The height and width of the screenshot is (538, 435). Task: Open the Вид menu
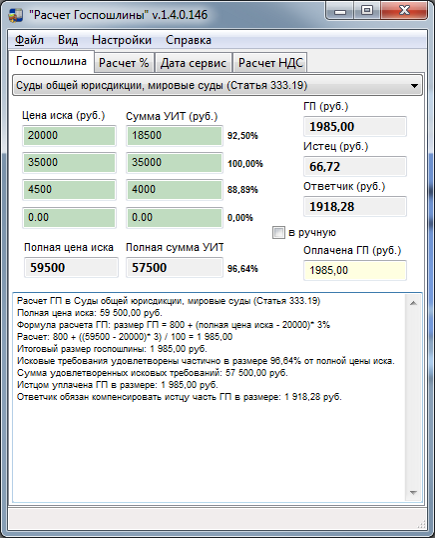tap(68, 40)
